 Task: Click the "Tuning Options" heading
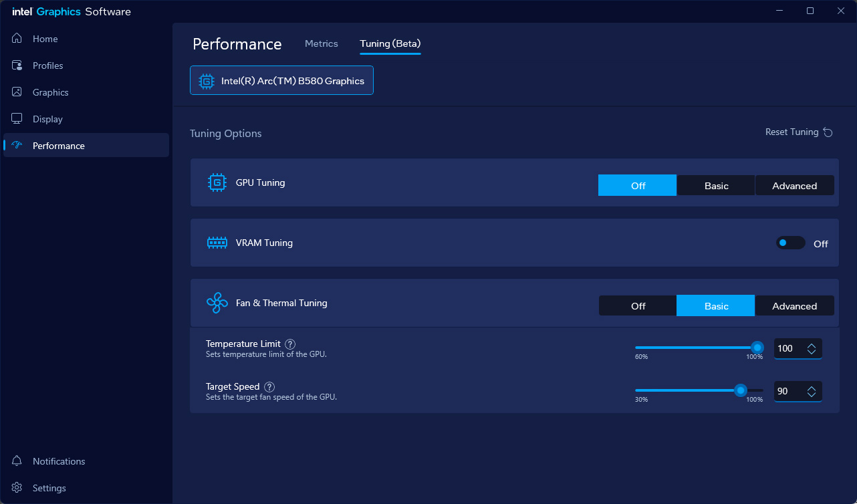226,134
